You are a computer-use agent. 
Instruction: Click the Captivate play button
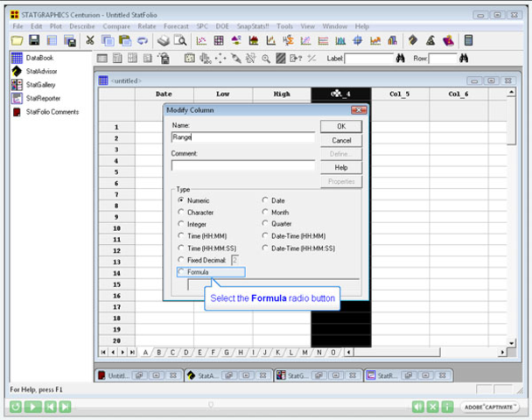tap(33, 406)
